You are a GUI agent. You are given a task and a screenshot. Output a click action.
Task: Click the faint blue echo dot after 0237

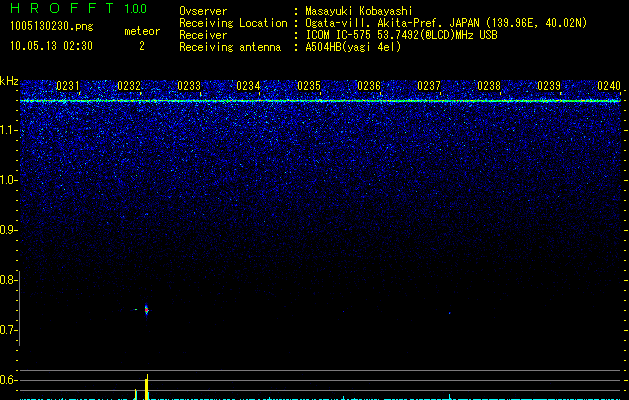449,313
